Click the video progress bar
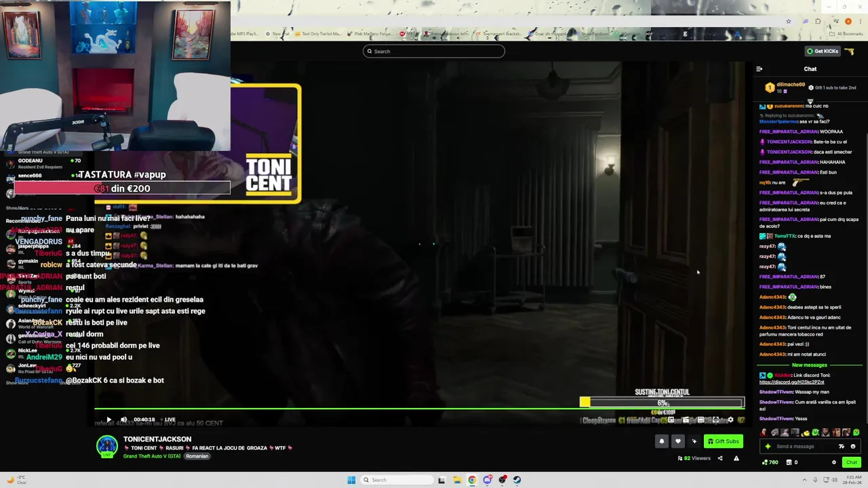Image resolution: width=868 pixels, height=488 pixels. point(419,408)
